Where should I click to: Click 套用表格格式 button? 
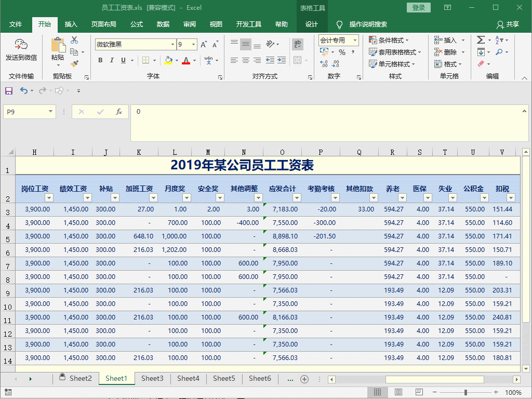click(x=395, y=52)
